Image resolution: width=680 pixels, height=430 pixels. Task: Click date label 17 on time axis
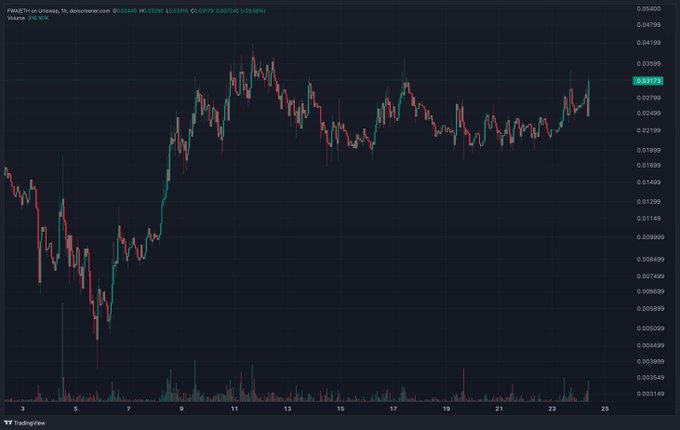click(x=393, y=409)
